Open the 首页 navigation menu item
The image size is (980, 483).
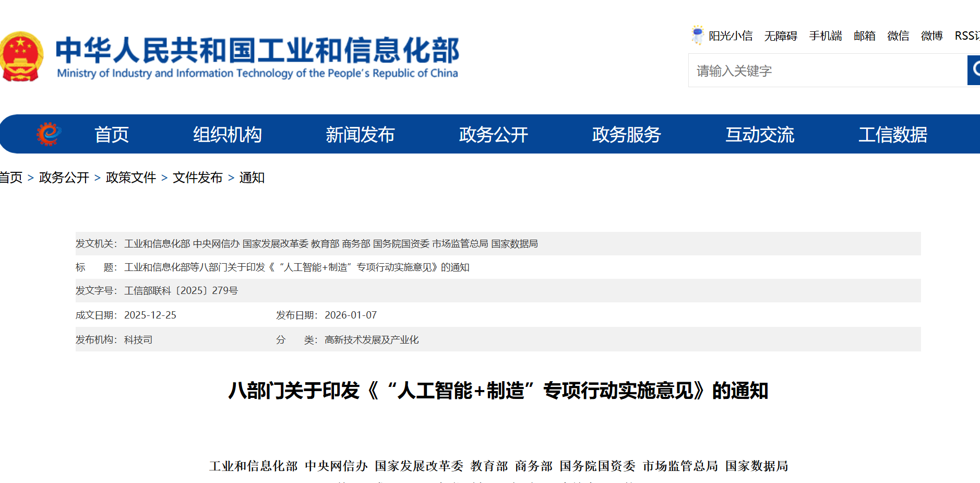coord(111,135)
